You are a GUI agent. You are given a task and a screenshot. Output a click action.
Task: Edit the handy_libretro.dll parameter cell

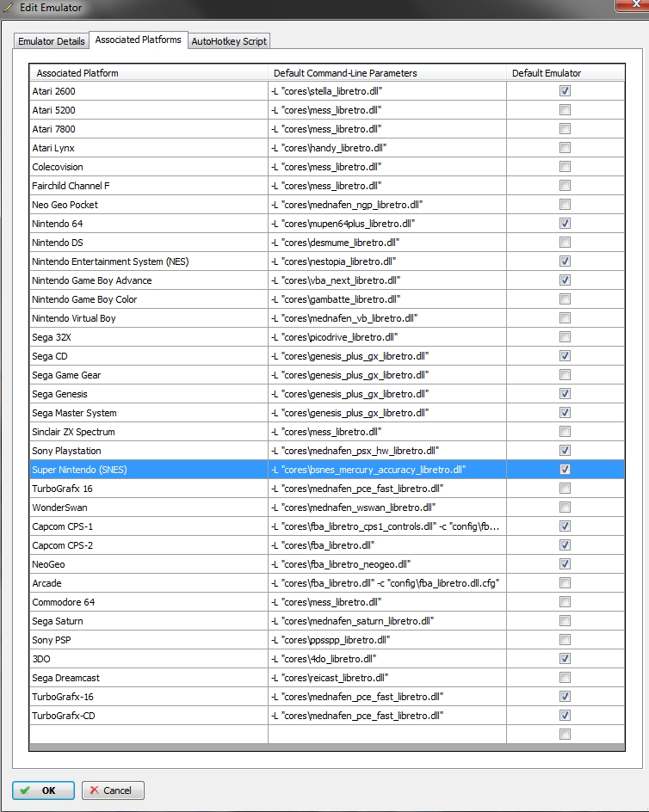click(x=387, y=148)
